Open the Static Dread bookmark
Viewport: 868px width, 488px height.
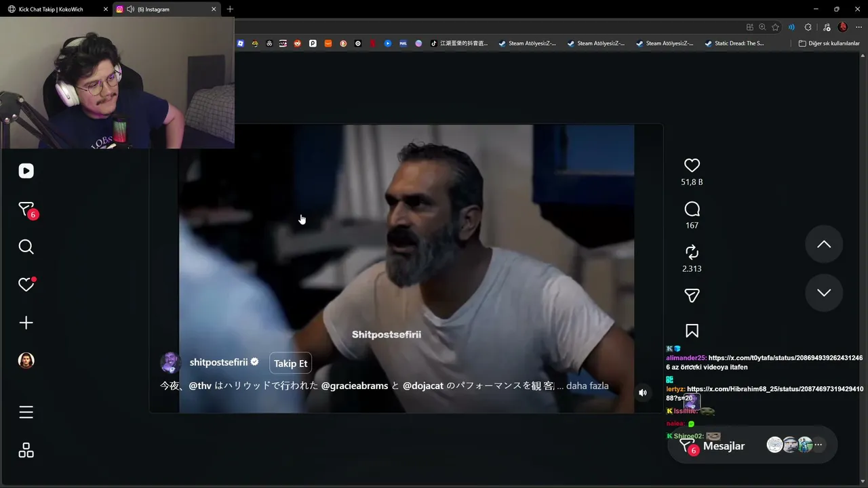(734, 43)
